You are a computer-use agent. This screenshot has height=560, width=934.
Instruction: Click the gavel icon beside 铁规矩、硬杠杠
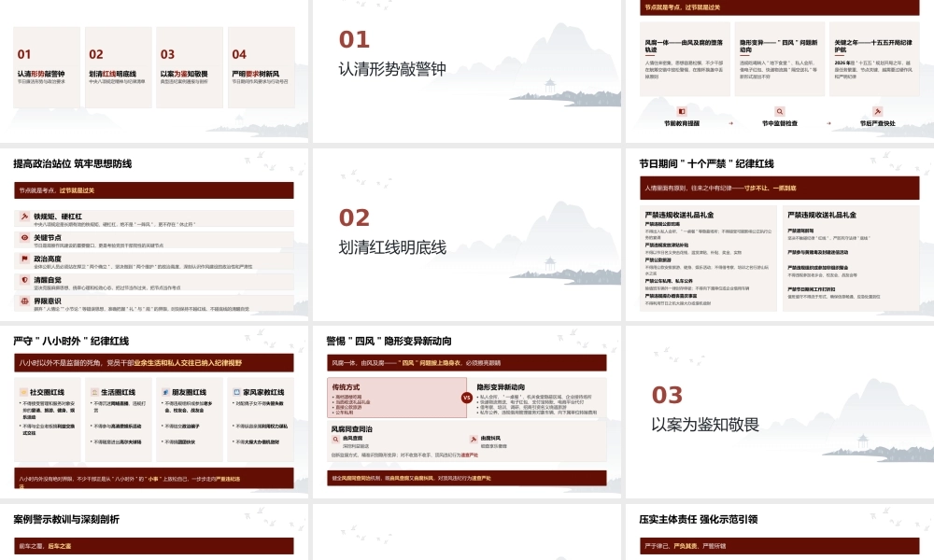[24, 217]
